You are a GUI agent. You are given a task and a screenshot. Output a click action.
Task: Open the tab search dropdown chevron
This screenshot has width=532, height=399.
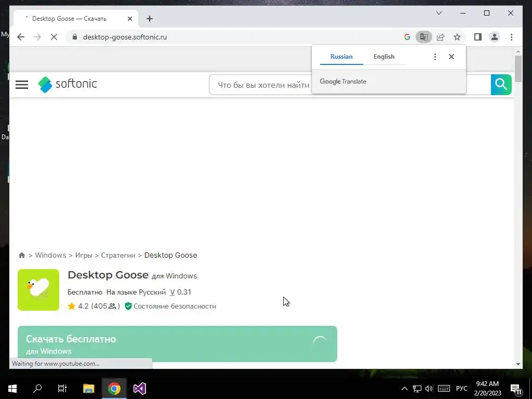click(439, 13)
